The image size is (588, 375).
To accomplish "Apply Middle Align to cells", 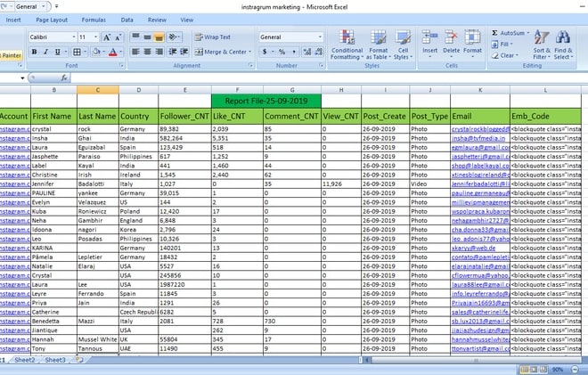I will 147,37.
